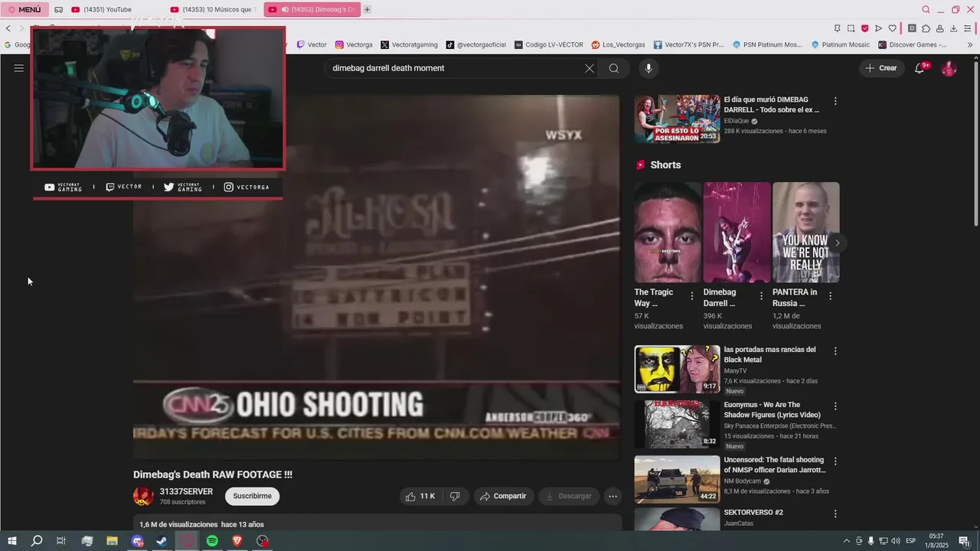The image size is (980, 551).
Task: Open the extensions cube icon
Action: tap(926, 28)
